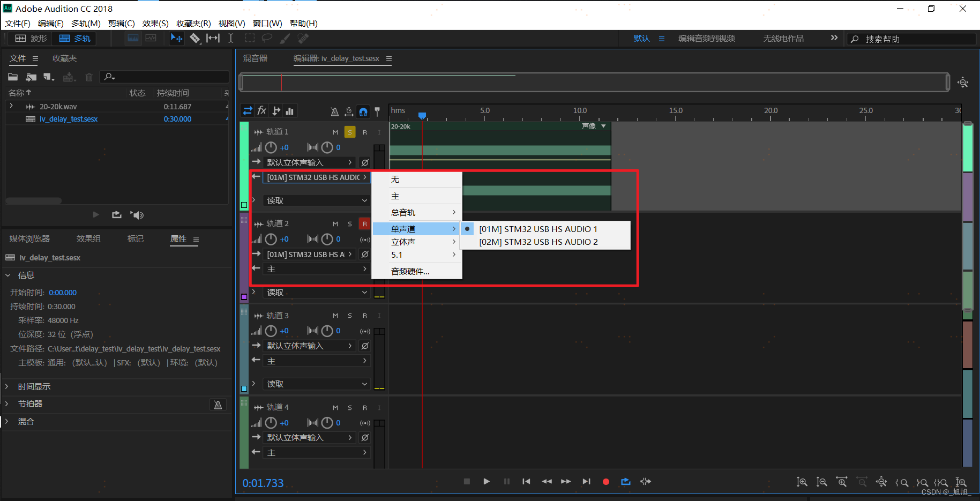Select STM32 USB HS AUDIO 2 mono output
The height and width of the screenshot is (501, 980).
(x=538, y=242)
